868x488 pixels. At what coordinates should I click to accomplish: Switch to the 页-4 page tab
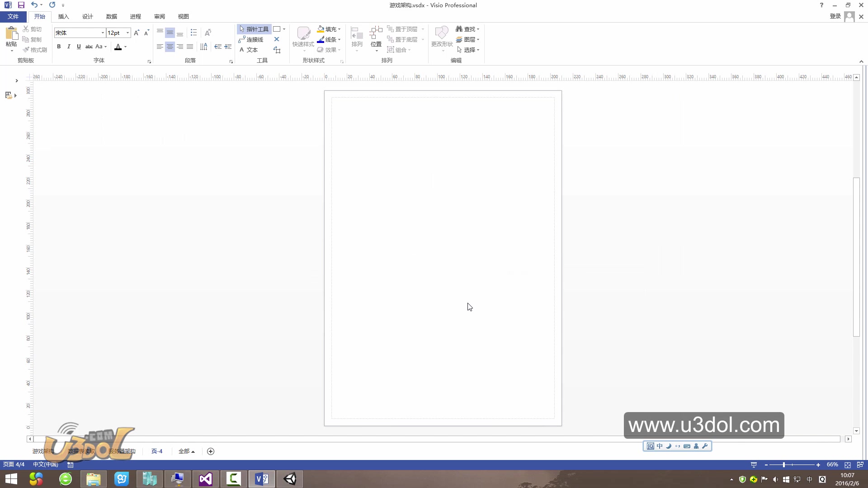[x=156, y=451]
